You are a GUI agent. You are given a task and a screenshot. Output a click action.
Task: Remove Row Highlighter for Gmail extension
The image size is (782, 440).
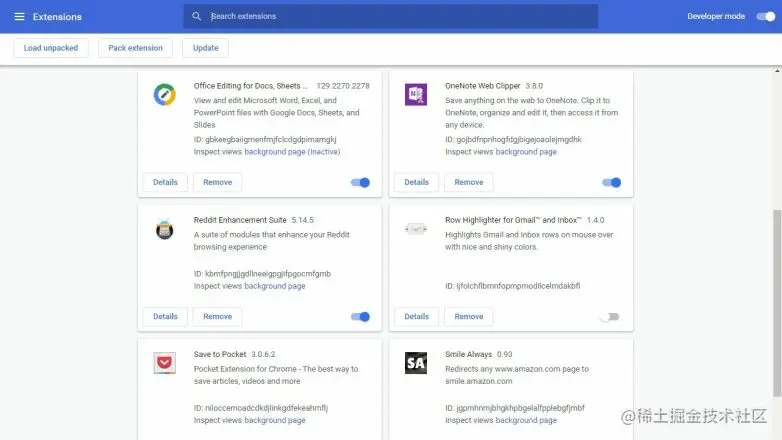[469, 316]
